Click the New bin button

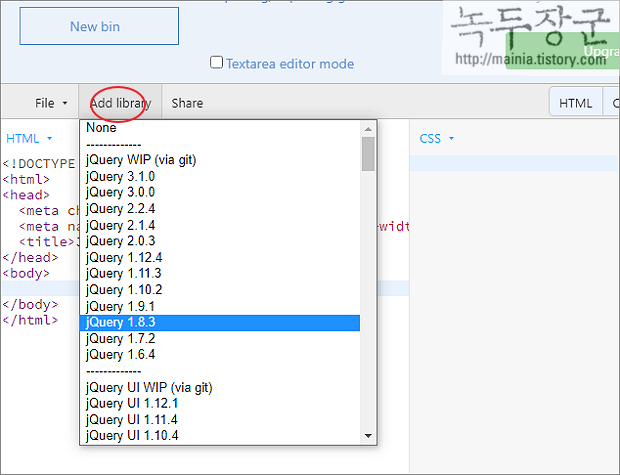99,26
